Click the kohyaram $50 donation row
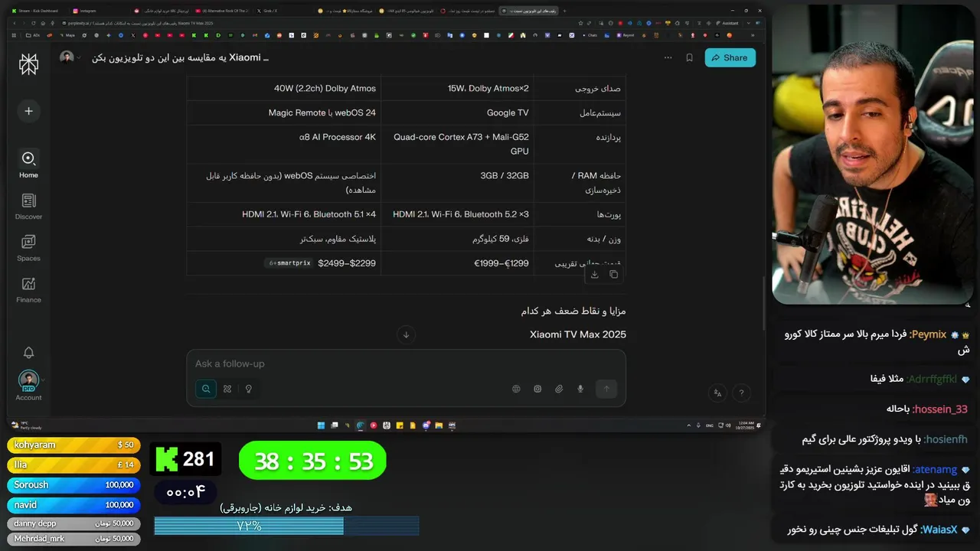980x551 pixels. [x=74, y=445]
